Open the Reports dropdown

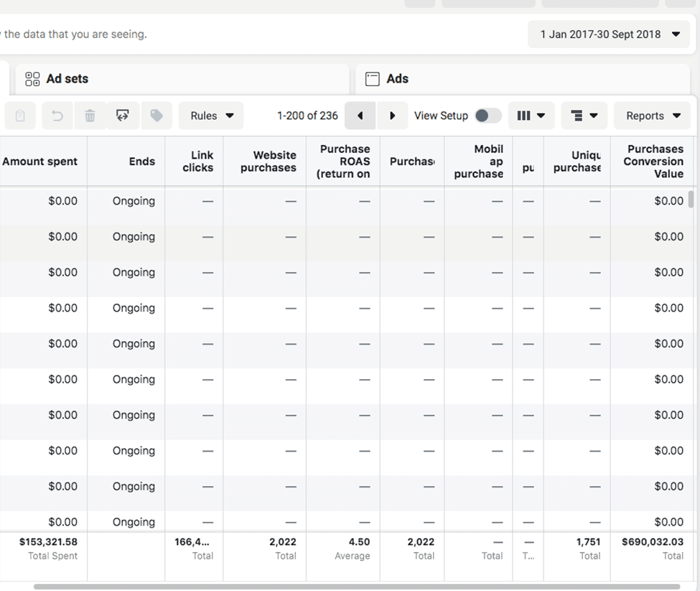652,116
